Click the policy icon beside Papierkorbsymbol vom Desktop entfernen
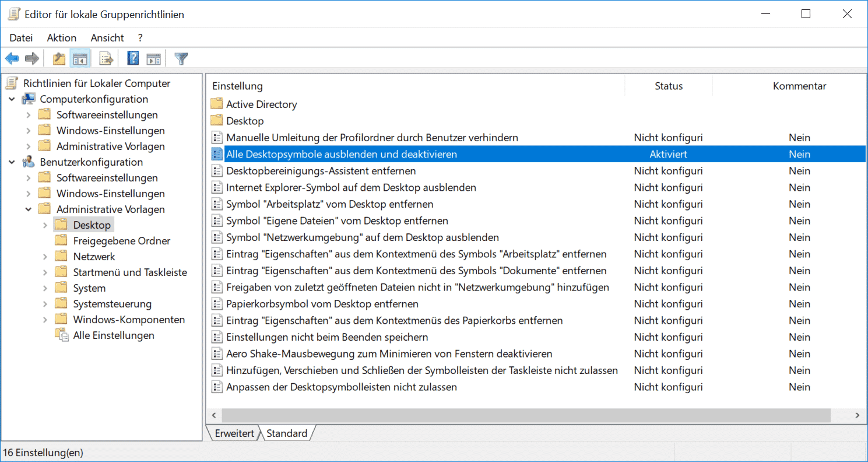Image resolution: width=868 pixels, height=462 pixels. point(217,304)
